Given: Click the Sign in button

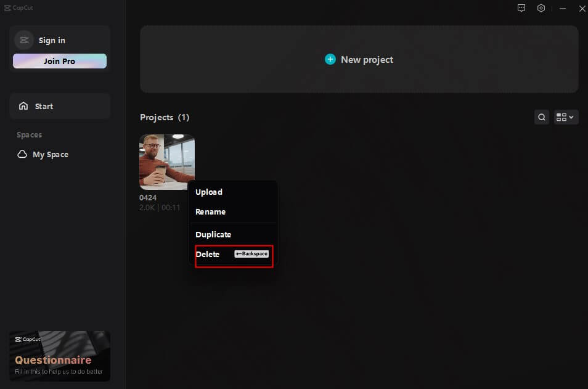Looking at the screenshot, I should (x=51, y=40).
